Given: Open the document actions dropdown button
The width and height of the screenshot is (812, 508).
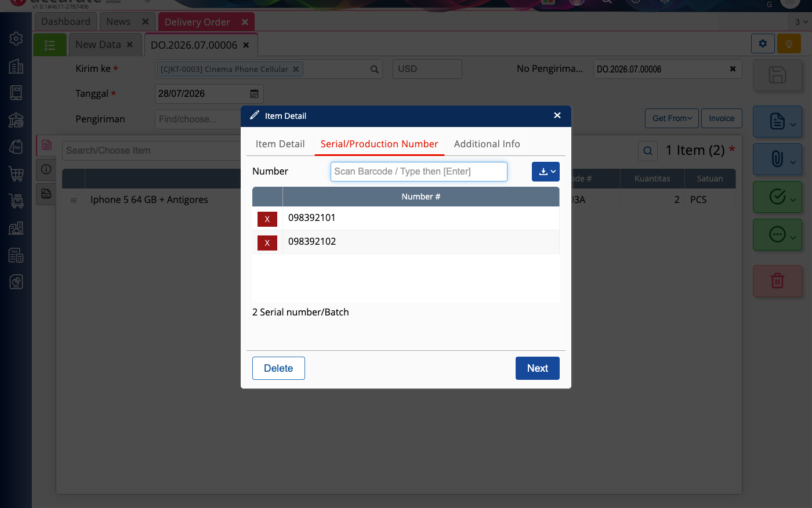Looking at the screenshot, I should 777,121.
